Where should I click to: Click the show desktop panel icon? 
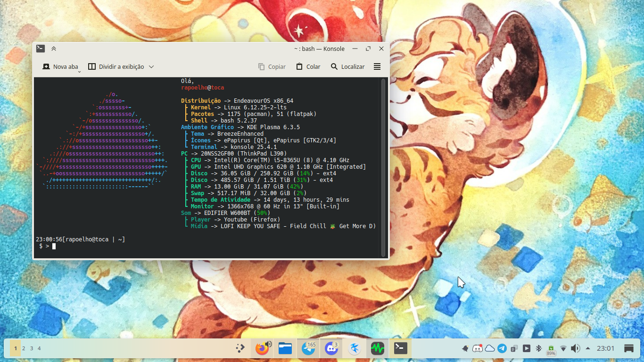tap(628, 348)
